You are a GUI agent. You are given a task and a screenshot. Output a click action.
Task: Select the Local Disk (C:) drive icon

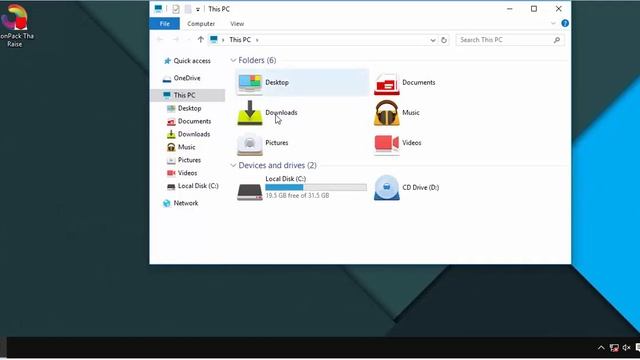[x=250, y=191]
